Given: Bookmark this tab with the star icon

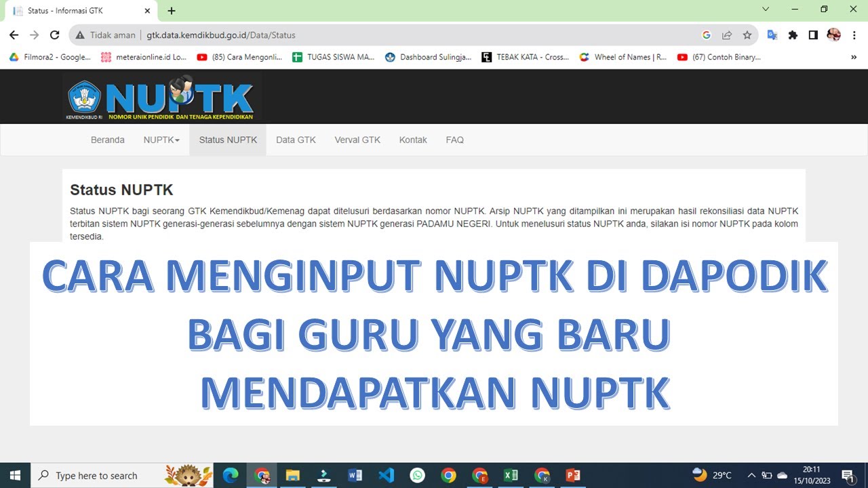Looking at the screenshot, I should click(747, 35).
